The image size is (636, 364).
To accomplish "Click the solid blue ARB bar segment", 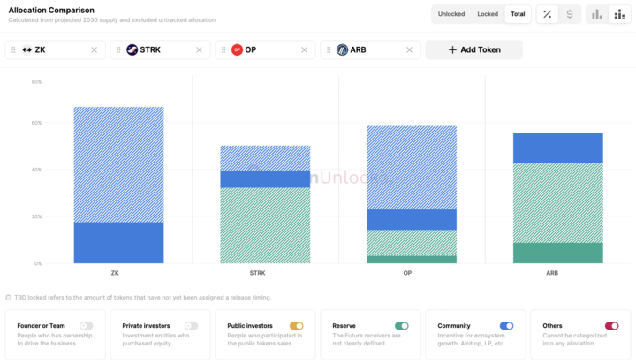I will (x=558, y=148).
